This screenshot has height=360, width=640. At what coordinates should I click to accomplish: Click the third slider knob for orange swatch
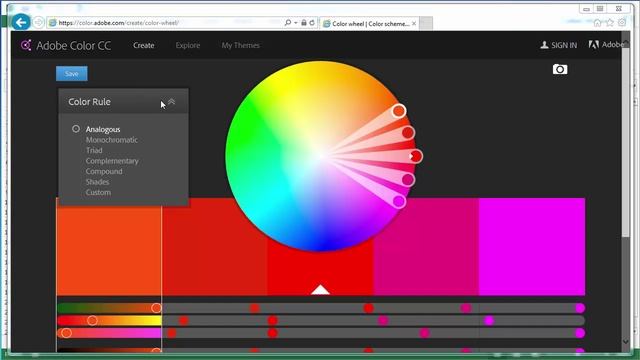point(66,333)
